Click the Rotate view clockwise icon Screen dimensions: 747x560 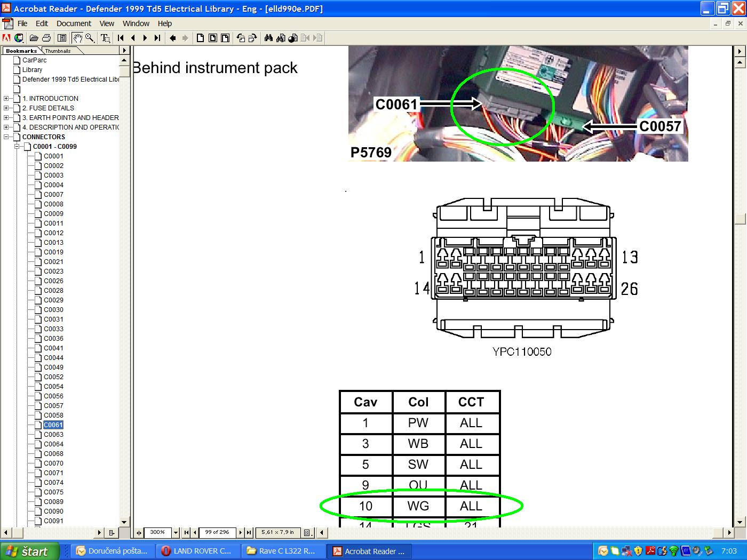pyautogui.click(x=252, y=38)
